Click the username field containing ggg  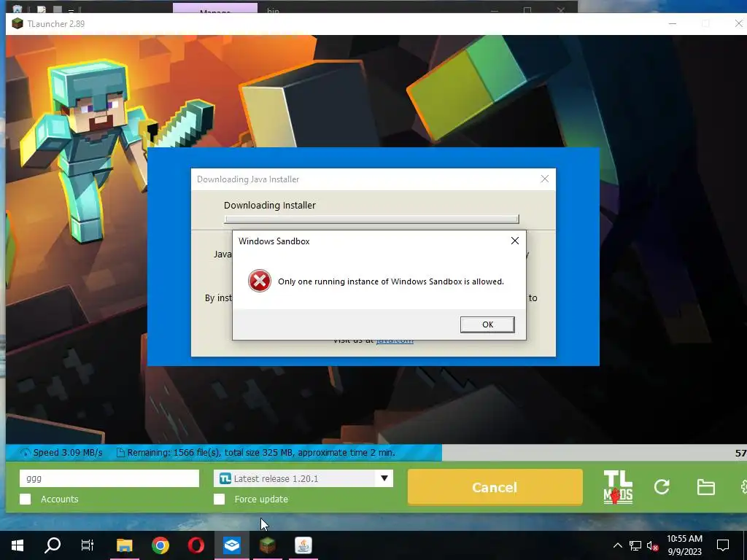pos(109,478)
